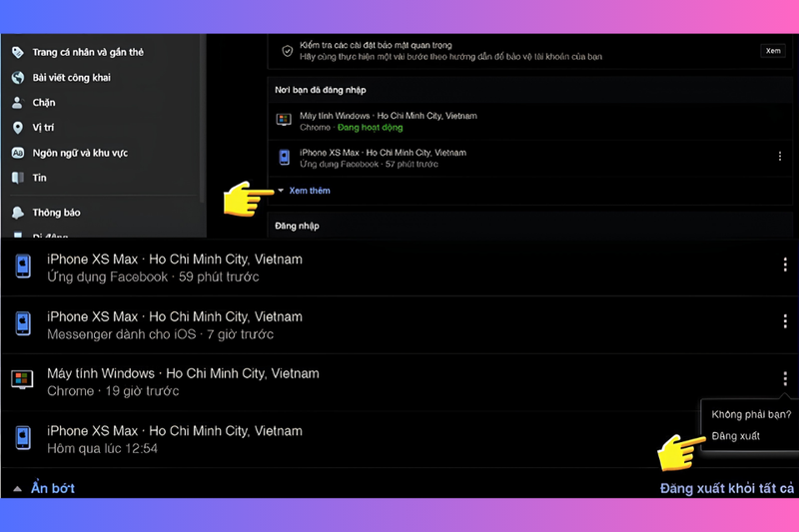Click the Messenger dành cho iOS · 7 giờ trước text
This screenshot has width=799, height=532.
click(161, 334)
